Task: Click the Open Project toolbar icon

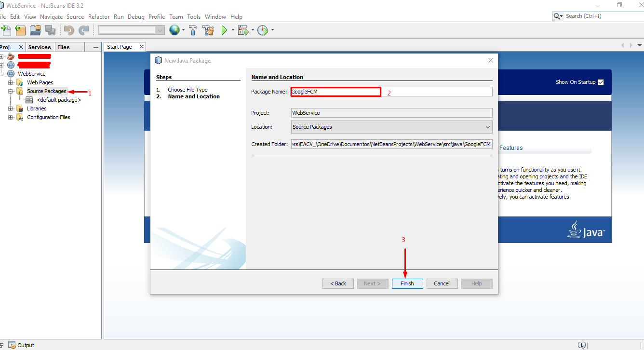Action: [x=35, y=30]
